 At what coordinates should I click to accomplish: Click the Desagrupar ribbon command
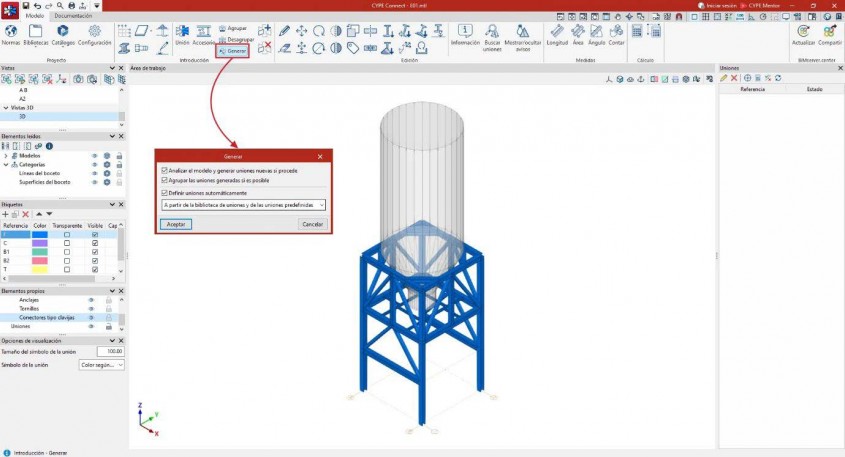236,39
